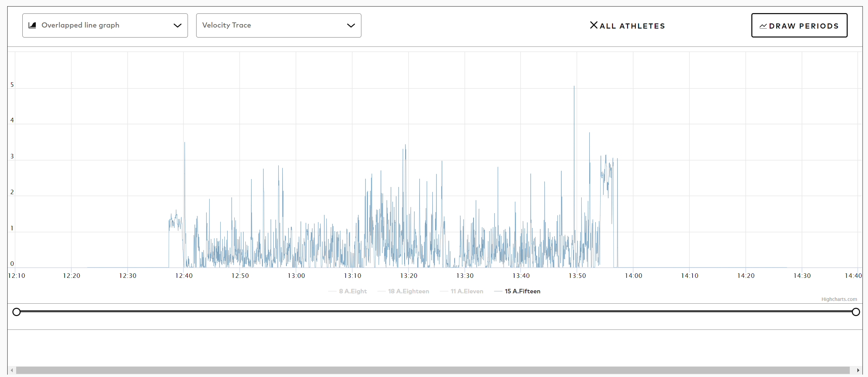Viewport: 868px width, 377px height.
Task: Click the X icon next to ALL ATHLETES
Action: pyautogui.click(x=594, y=25)
